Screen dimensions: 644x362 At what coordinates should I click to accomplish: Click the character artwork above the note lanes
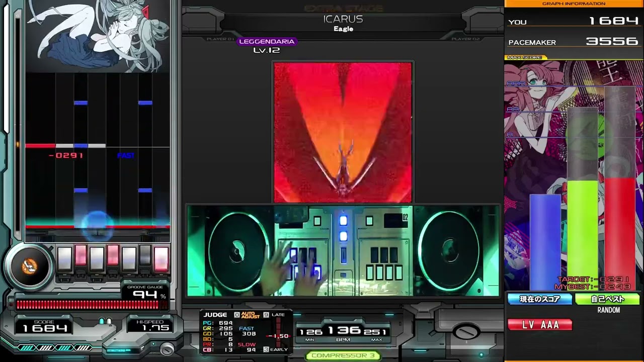pos(98,36)
